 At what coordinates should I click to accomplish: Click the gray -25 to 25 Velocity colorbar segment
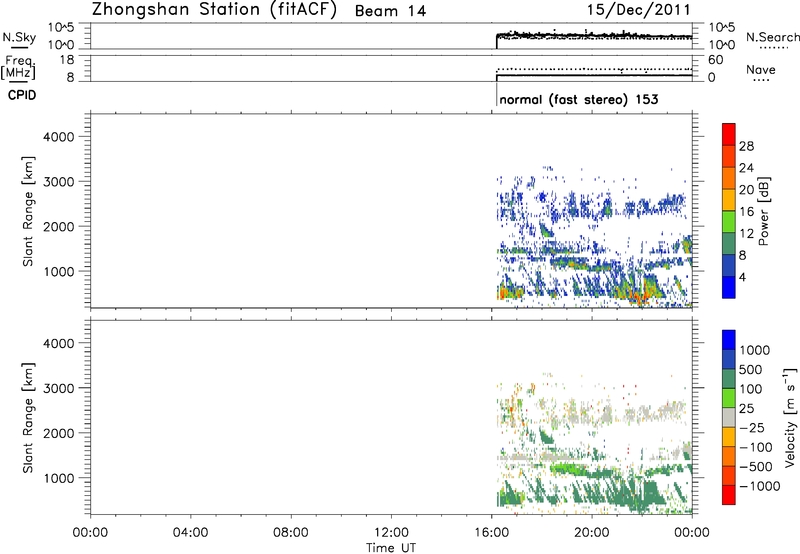point(729,418)
